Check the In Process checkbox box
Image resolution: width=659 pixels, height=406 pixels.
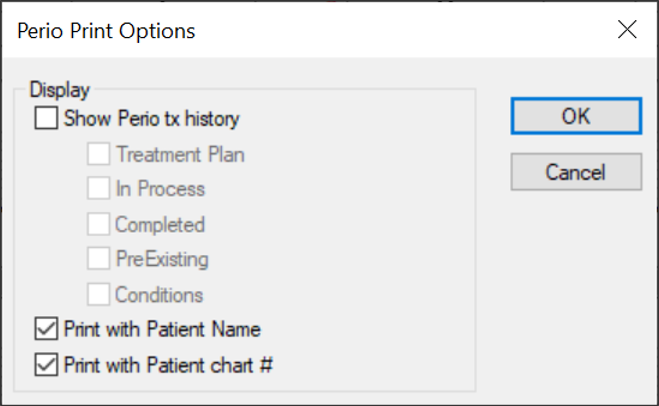[x=98, y=189]
